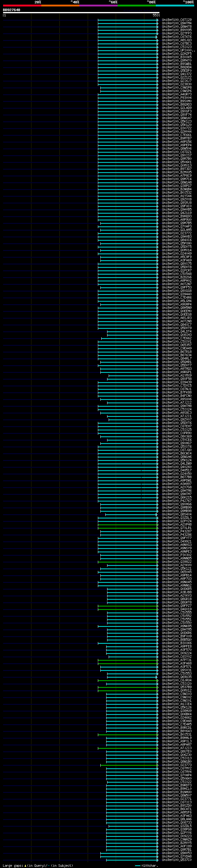The image size is (197, 868).
Task: Click the cyan alignment bar for UniRef100_Q8S4X4
Action: tap(131, 515)
